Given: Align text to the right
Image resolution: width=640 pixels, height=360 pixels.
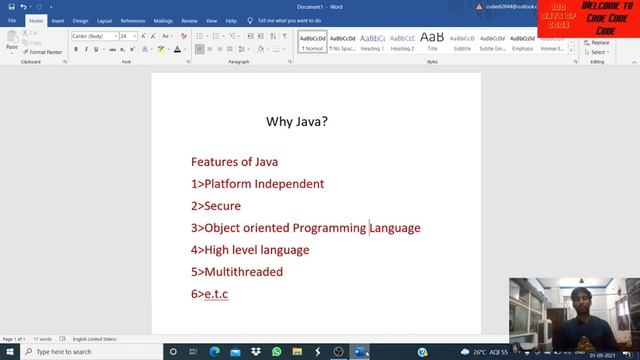Looking at the screenshot, I should coord(220,49).
